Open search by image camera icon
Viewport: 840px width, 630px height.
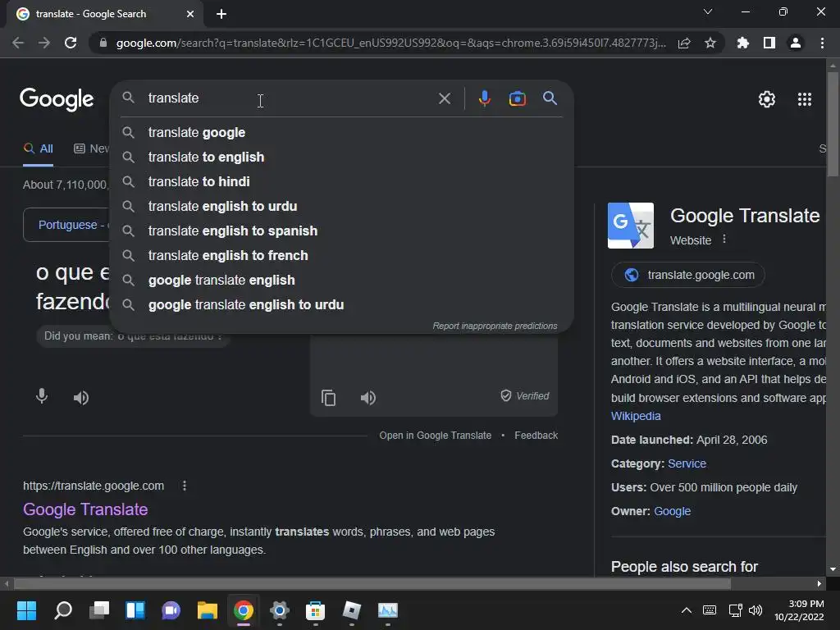click(517, 98)
